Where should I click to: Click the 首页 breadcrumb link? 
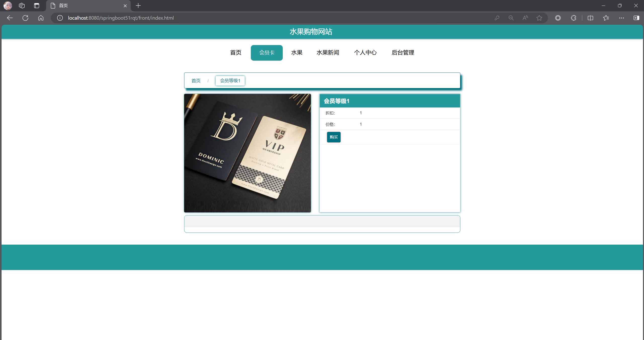(196, 81)
